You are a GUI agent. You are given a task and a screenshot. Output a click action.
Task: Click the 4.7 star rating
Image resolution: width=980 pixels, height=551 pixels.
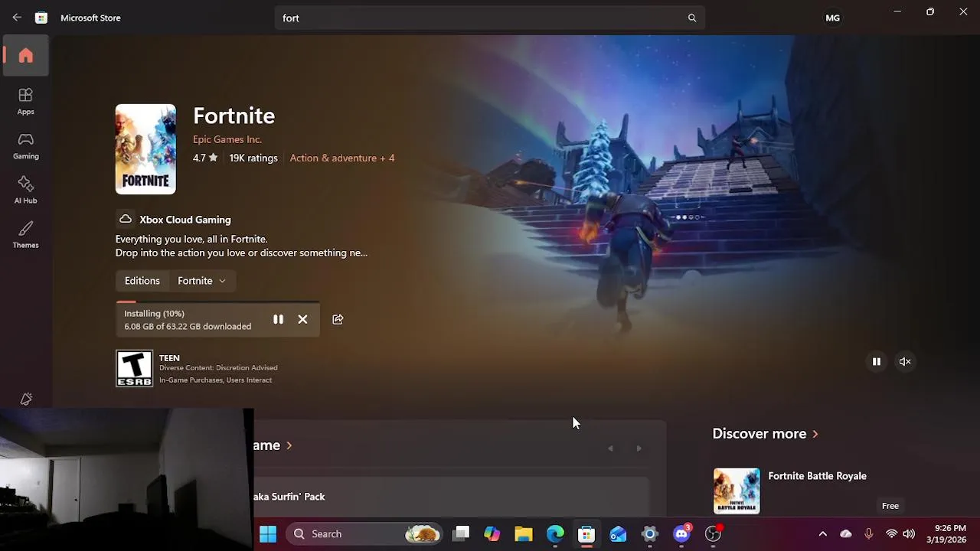point(205,158)
